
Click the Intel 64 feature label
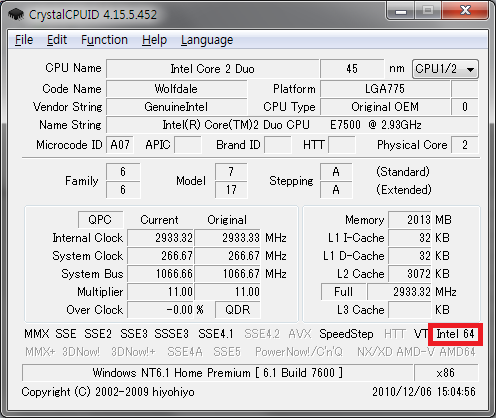(x=455, y=334)
